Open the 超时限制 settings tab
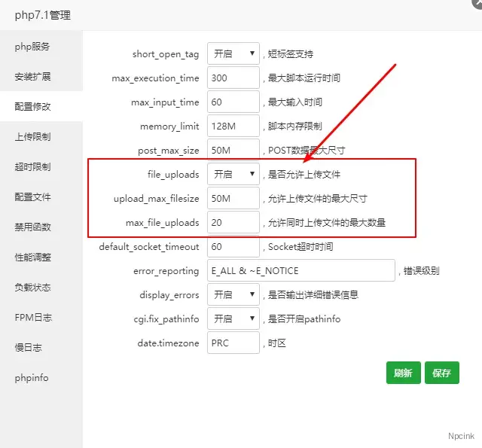 point(32,167)
